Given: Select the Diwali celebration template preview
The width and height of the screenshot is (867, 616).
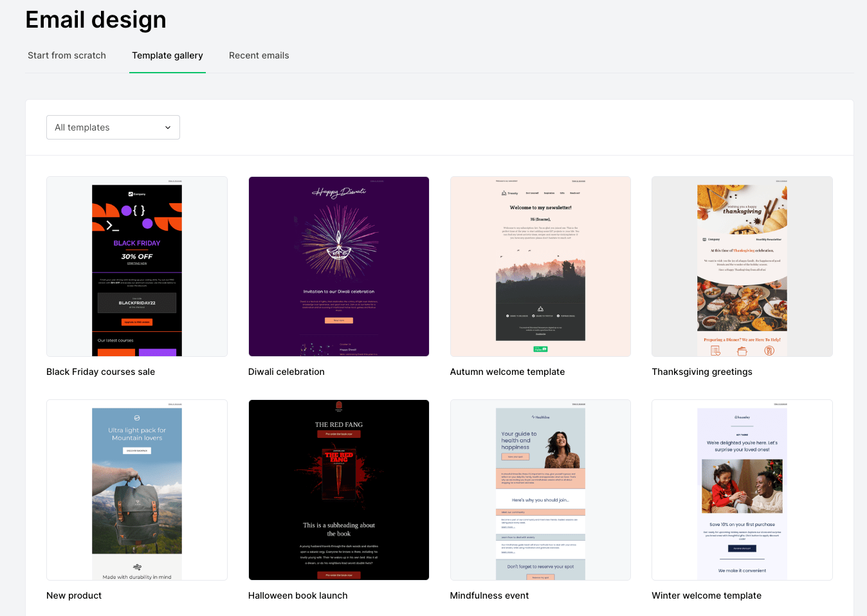Looking at the screenshot, I should click(339, 267).
